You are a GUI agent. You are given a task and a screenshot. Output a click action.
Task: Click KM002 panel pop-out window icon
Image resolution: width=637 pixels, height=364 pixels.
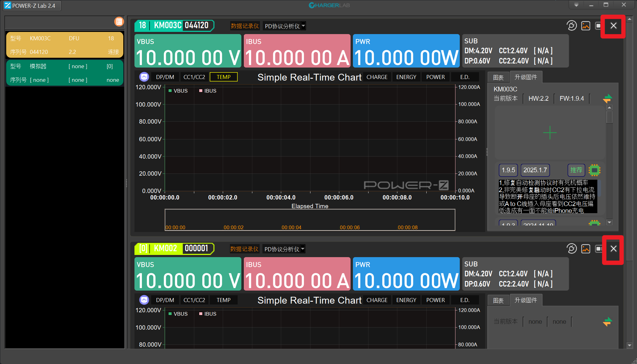[599, 249]
